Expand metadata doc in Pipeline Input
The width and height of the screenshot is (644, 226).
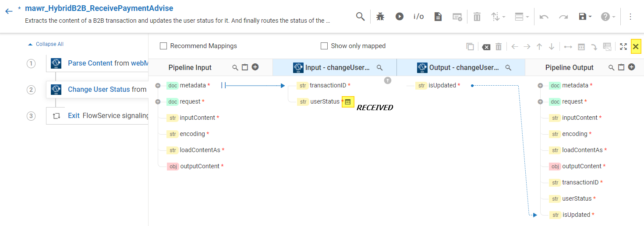click(x=158, y=86)
